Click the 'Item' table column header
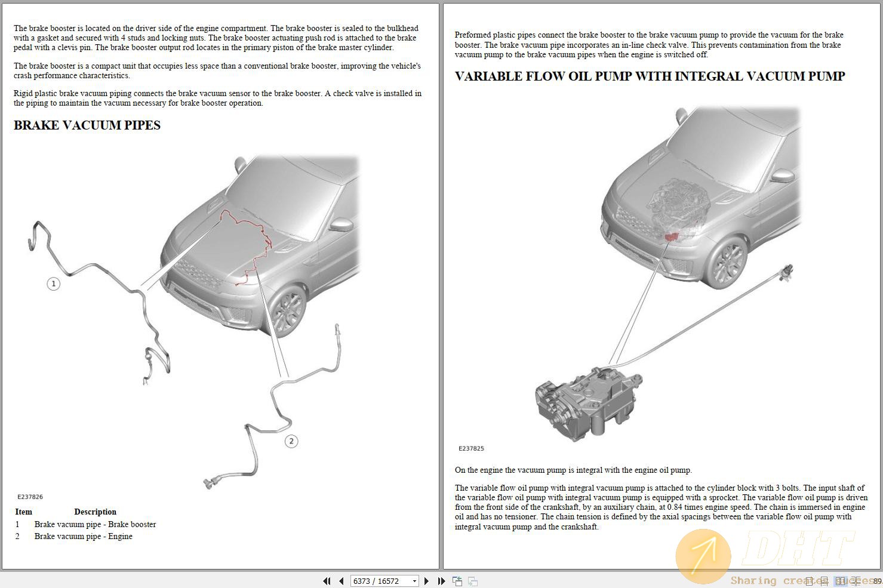 pos(23,512)
